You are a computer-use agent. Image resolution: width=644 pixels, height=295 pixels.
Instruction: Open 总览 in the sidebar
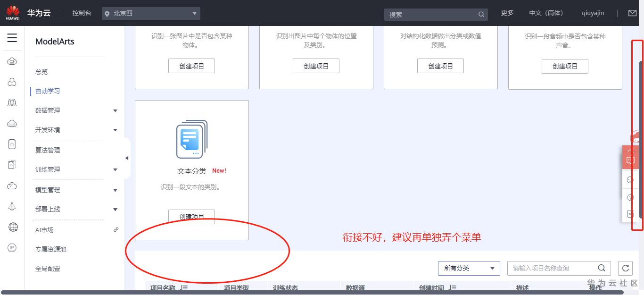[41, 72]
